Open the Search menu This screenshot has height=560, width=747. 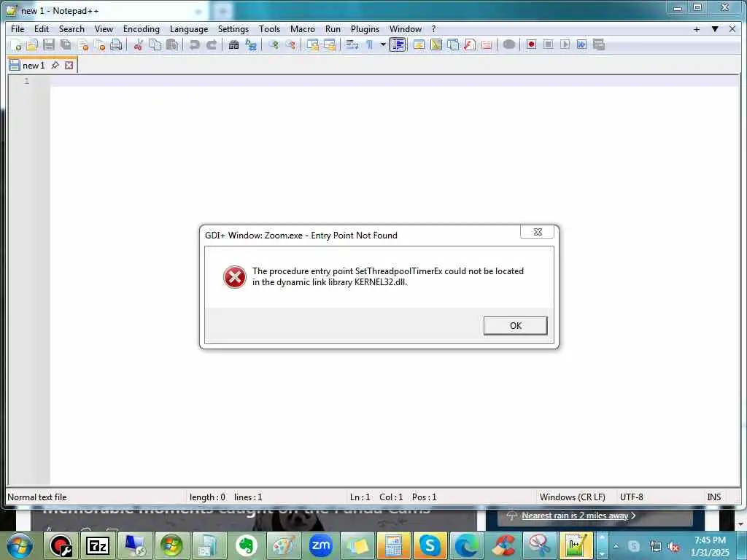pyautogui.click(x=71, y=29)
